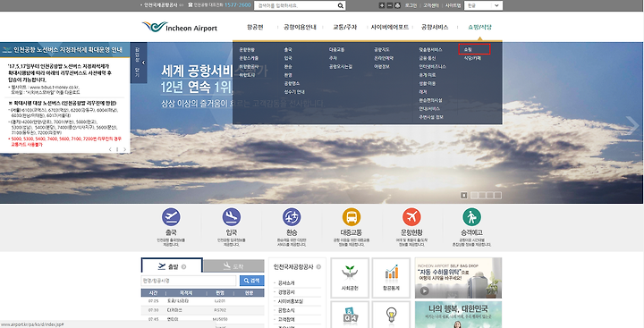The image size is (644, 328).
Task: Open the 출국 departure circle icon
Action: tap(171, 217)
